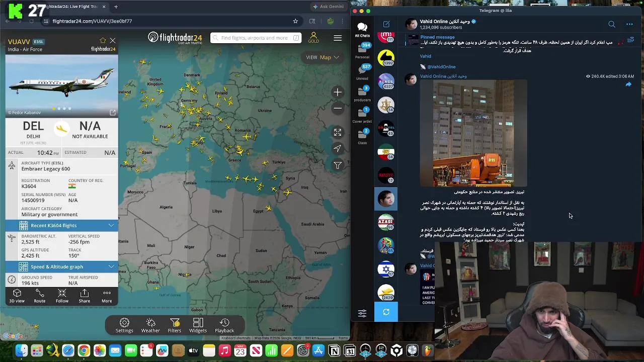Open map Settings in bottom toolbar
644x362 pixels.
124,325
